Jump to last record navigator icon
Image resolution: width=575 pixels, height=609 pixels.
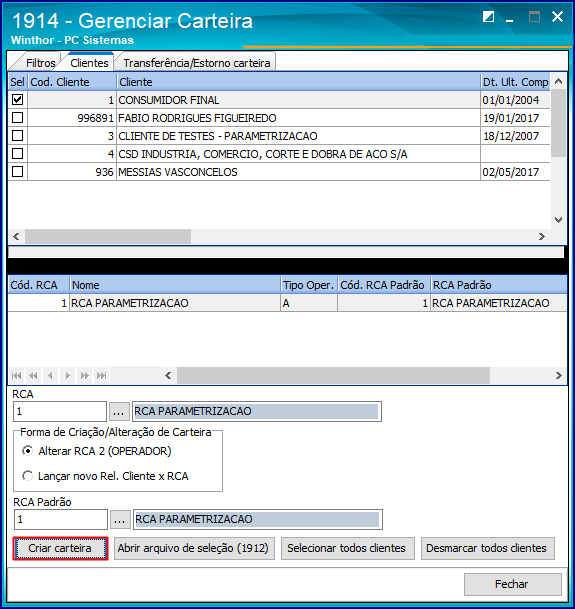tap(101, 376)
